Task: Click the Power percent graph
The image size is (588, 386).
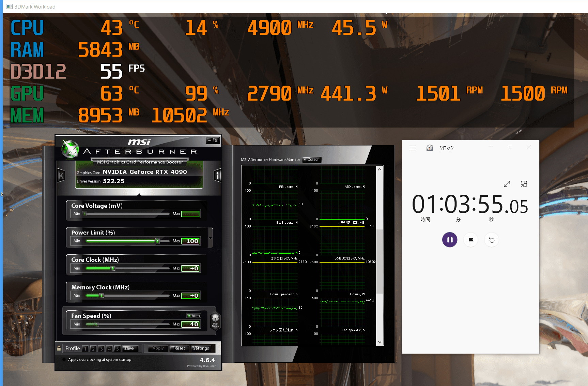Action: coord(275,312)
